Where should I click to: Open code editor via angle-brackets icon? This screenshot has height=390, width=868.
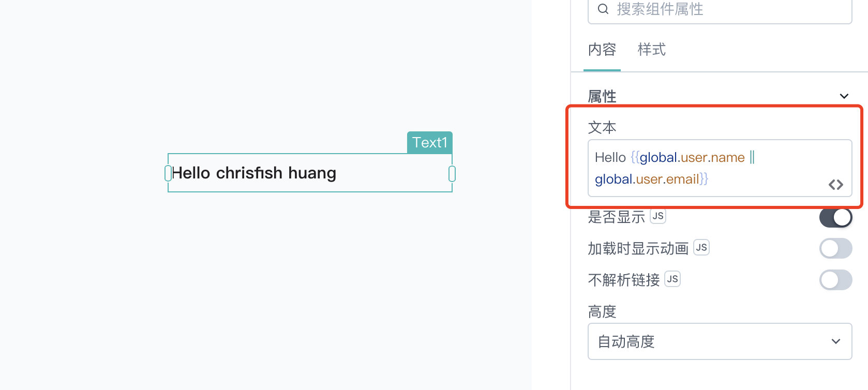coord(836,185)
